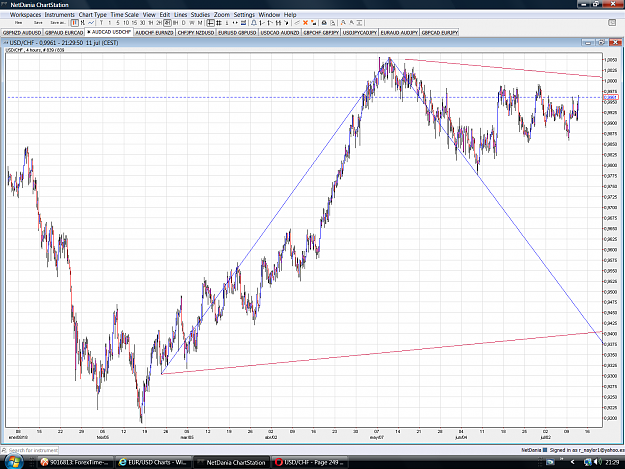Open the Studies menu
This screenshot has height=469, width=625.
point(200,15)
